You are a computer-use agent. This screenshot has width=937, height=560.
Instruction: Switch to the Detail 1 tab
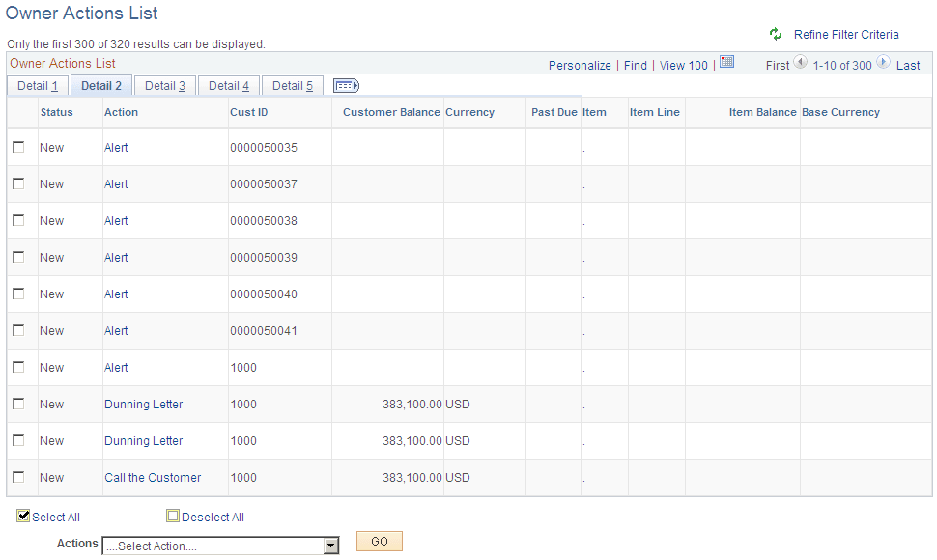[37, 85]
